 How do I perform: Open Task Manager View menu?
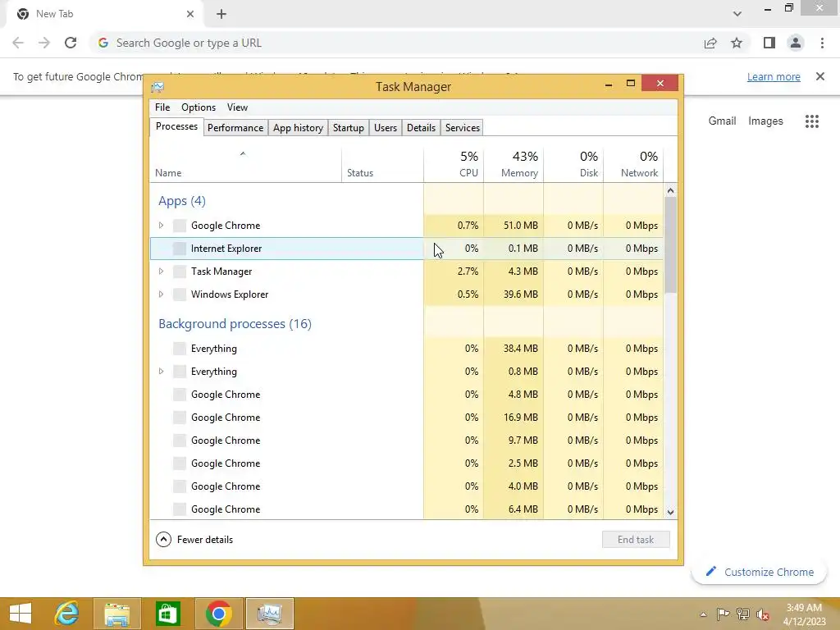[x=237, y=107]
